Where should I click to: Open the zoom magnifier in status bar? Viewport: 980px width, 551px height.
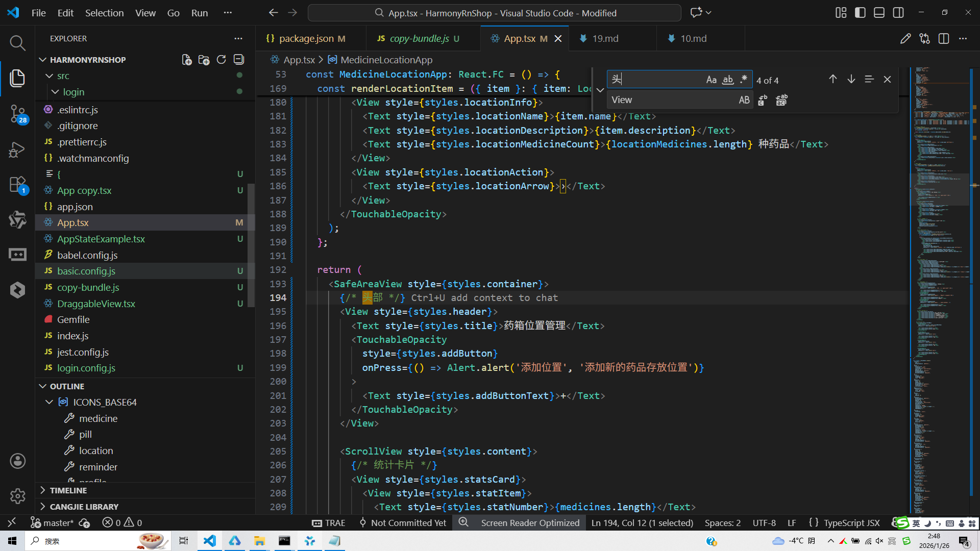coord(463,522)
